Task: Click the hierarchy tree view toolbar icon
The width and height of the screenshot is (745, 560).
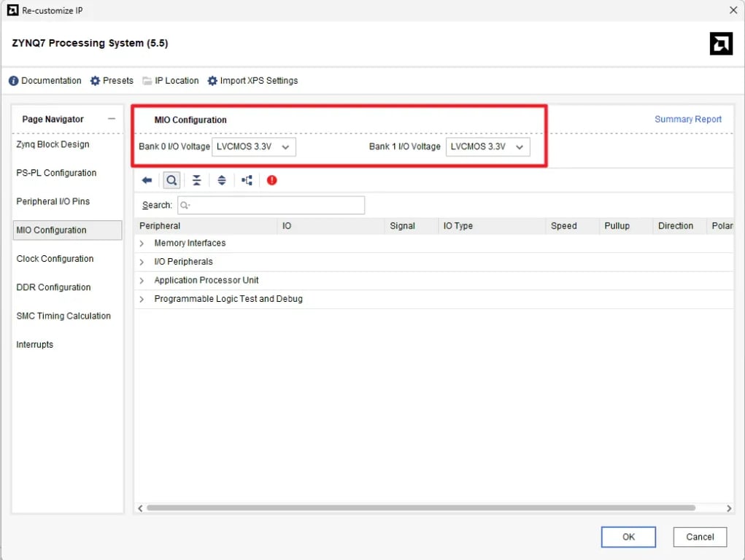Action: (x=247, y=181)
